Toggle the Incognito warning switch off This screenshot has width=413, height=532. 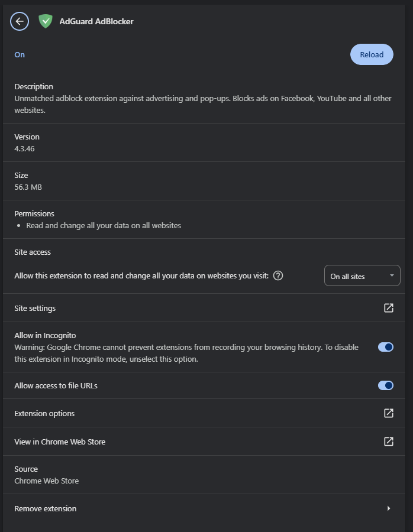pos(385,347)
